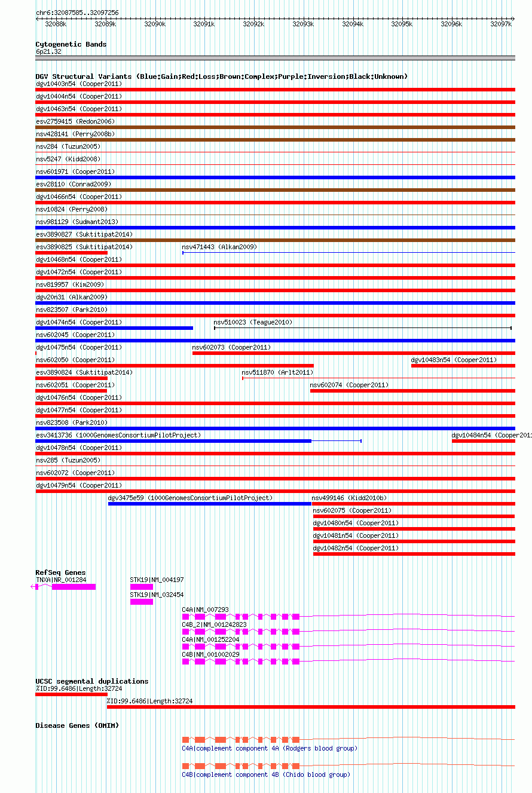The width and height of the screenshot is (532, 793).
Task: Click the 32090k ruler tick label
Action: coord(155,24)
